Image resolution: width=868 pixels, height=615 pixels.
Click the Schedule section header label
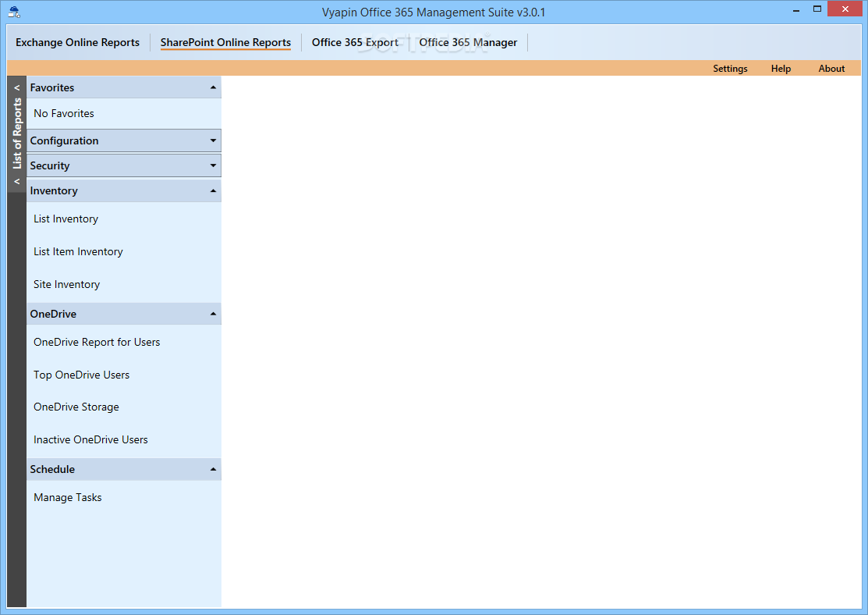pos(52,469)
